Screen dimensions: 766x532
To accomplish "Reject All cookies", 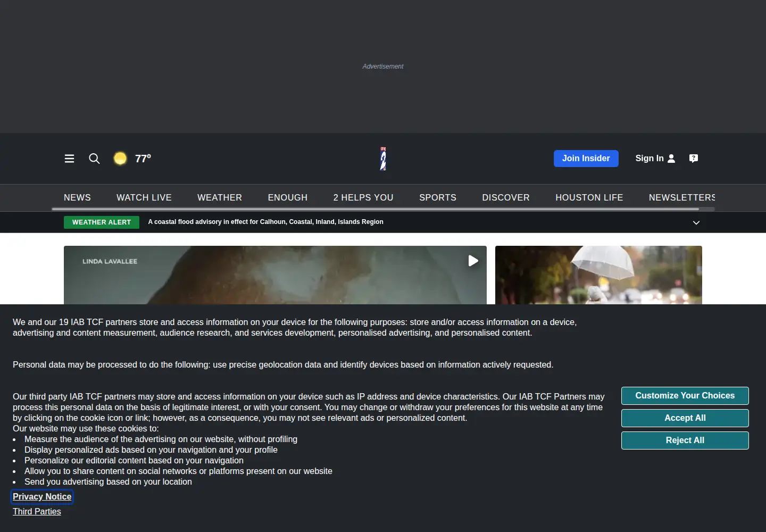I will (x=685, y=440).
